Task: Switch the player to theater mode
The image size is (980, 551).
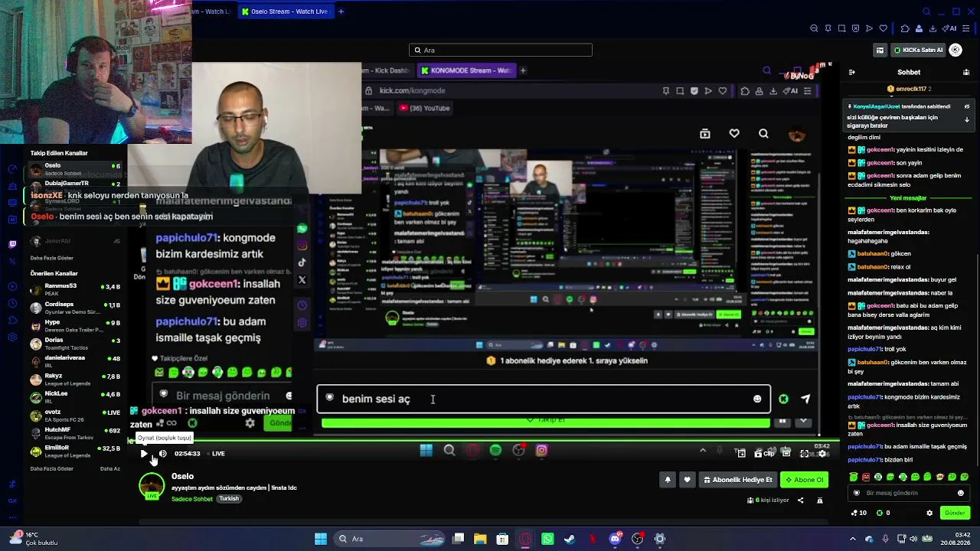Action: pyautogui.click(x=786, y=454)
